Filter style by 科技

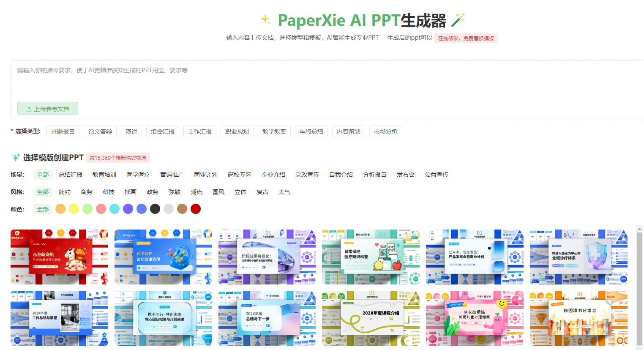(109, 192)
